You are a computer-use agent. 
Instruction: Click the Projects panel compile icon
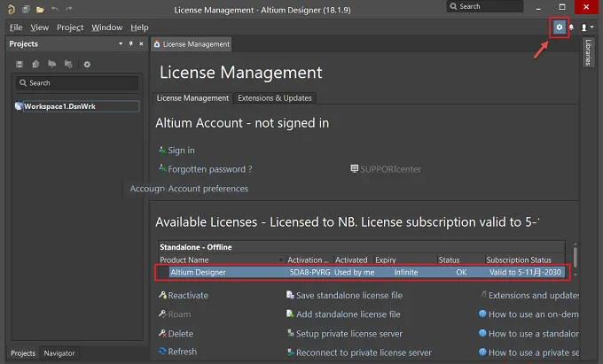click(x=35, y=64)
